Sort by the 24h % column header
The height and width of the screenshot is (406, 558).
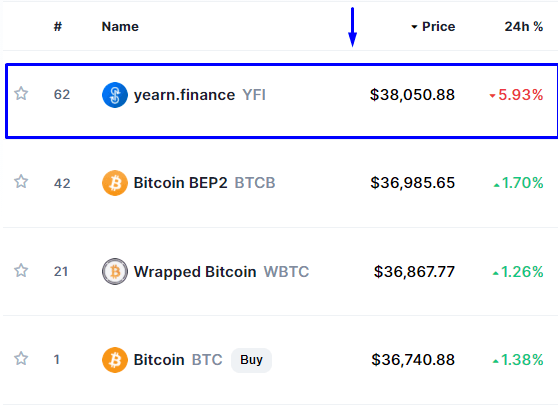coord(524,26)
